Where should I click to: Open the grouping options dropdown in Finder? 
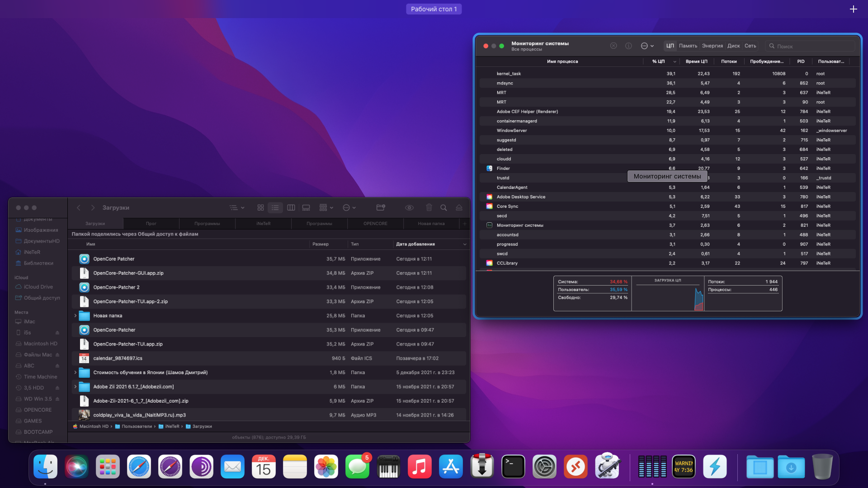(x=326, y=208)
